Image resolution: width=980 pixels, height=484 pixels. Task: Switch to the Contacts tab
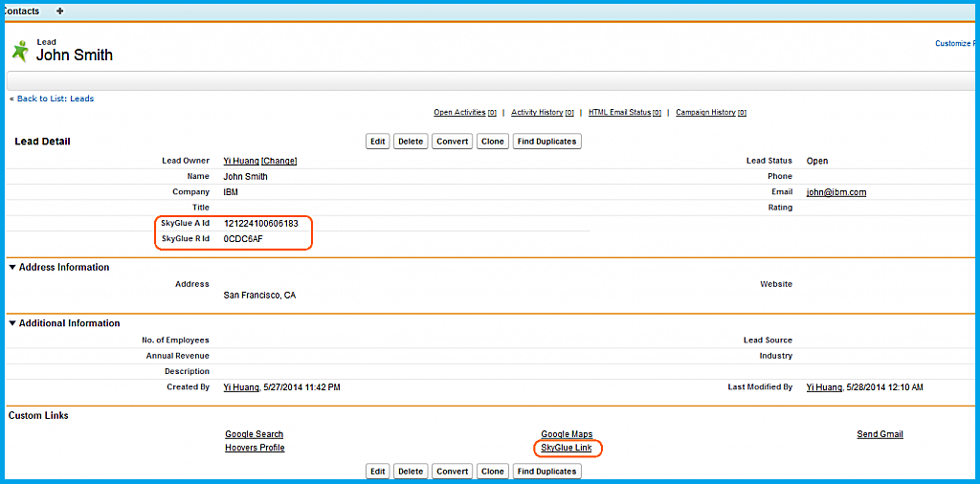tap(21, 11)
